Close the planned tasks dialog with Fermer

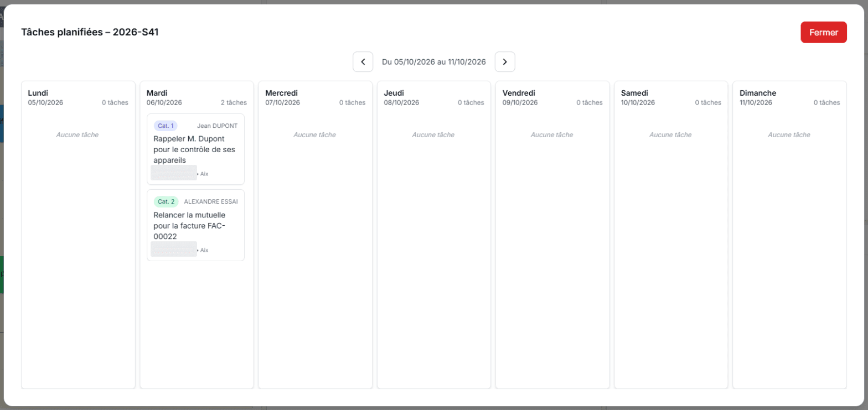[823, 32]
